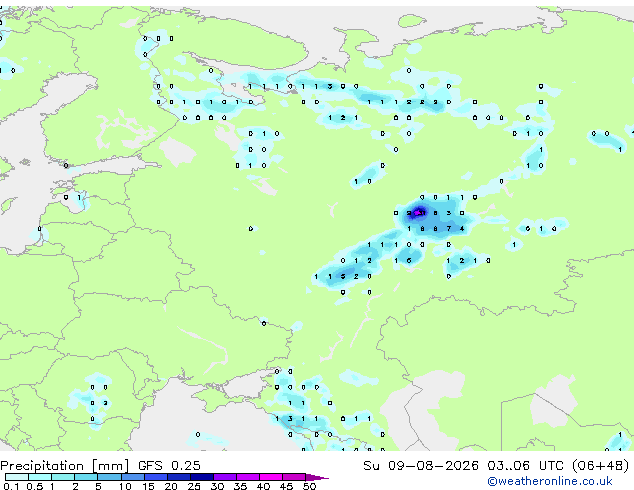The width and height of the screenshot is (634, 490).
Task: Click the 5–10 mm legend color box
Action: (x=109, y=477)
